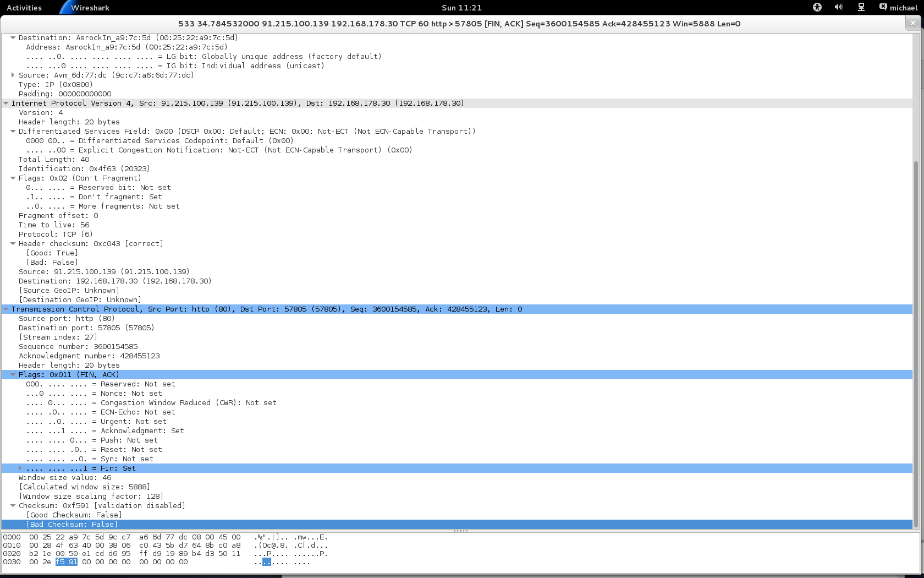The height and width of the screenshot is (578, 924).
Task: Select the [Good: True] checksum row
Action: [x=457, y=253]
